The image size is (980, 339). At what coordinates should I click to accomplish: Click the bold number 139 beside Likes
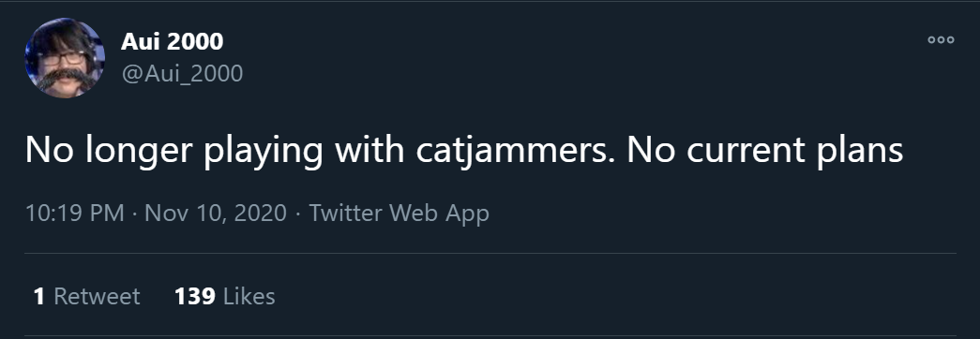(x=195, y=296)
